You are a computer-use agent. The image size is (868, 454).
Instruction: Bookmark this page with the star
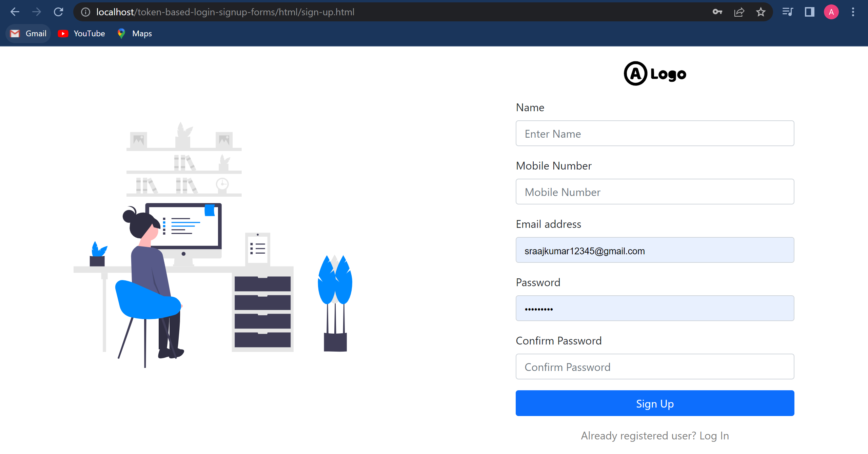[x=761, y=12]
